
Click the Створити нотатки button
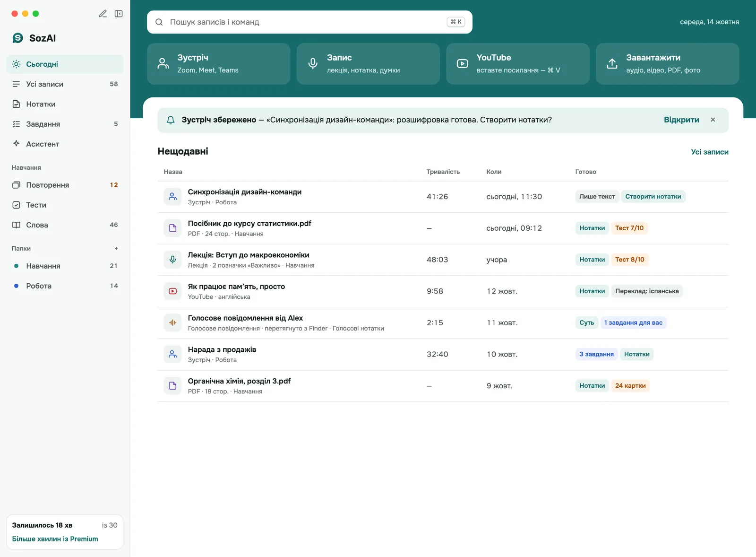coord(653,197)
